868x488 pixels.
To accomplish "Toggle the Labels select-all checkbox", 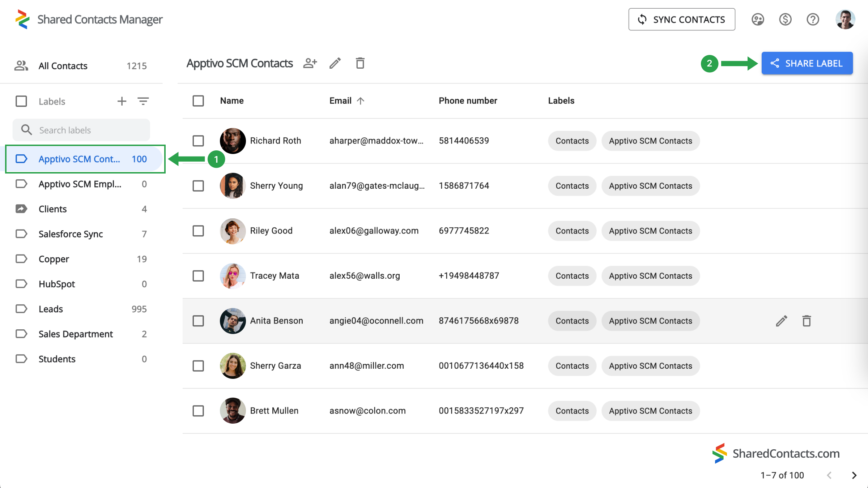I will (21, 101).
